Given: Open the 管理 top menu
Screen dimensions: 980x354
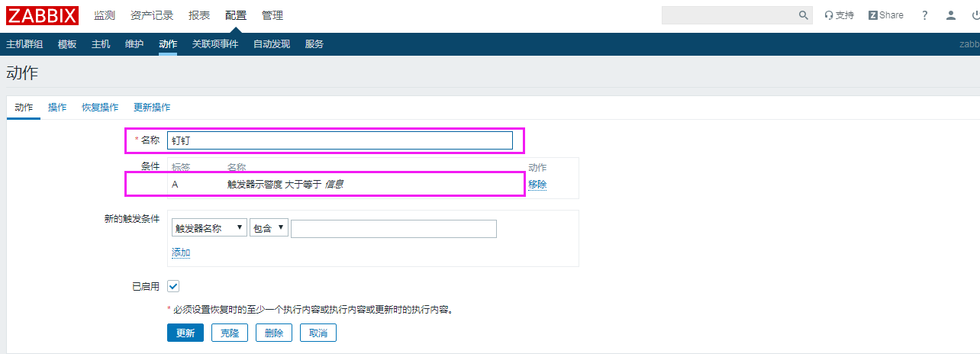Looking at the screenshot, I should (272, 15).
